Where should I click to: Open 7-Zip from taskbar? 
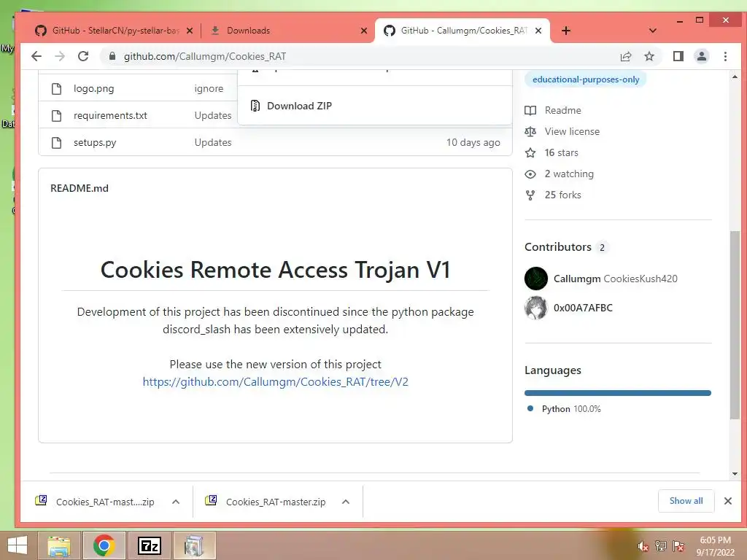149,545
